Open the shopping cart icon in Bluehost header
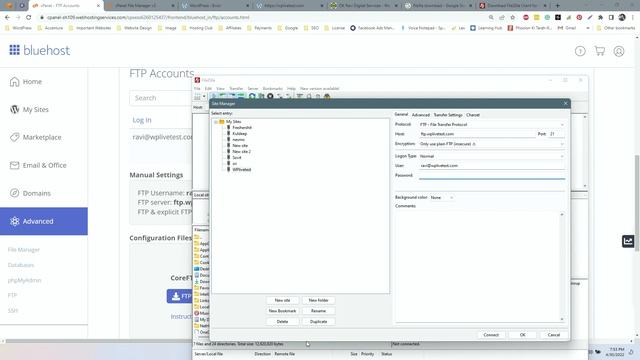The image size is (640, 360). coord(600,51)
